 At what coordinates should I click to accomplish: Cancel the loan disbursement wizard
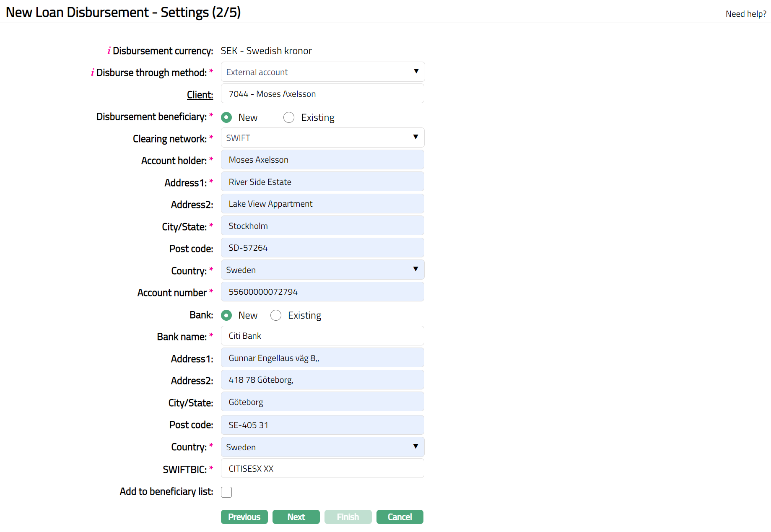[400, 517]
